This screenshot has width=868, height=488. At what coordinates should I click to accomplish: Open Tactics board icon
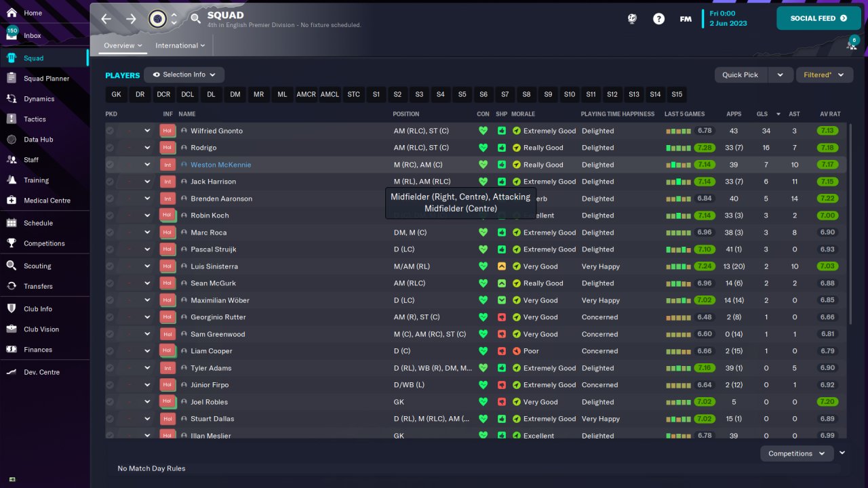click(12, 119)
